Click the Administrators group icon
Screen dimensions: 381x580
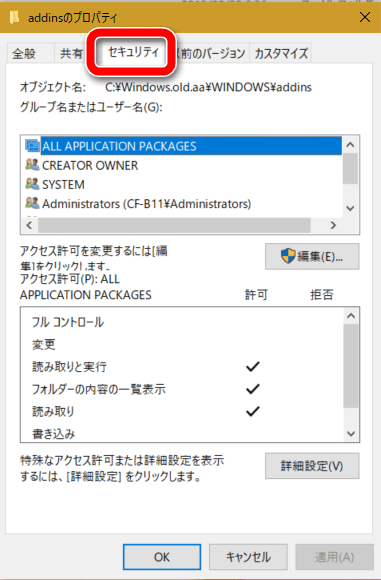point(32,203)
